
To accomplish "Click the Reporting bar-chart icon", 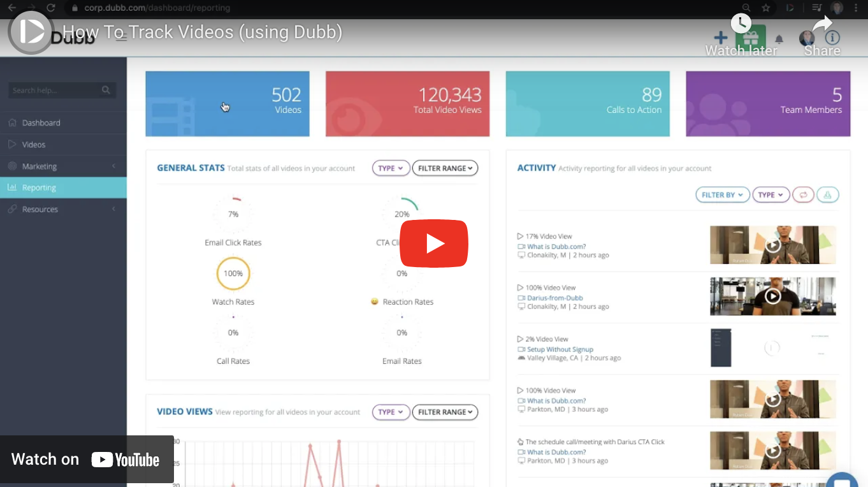I will 12,187.
